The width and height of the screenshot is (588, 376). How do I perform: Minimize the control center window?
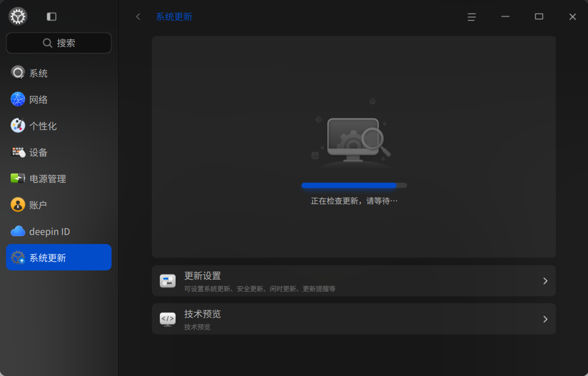click(506, 16)
